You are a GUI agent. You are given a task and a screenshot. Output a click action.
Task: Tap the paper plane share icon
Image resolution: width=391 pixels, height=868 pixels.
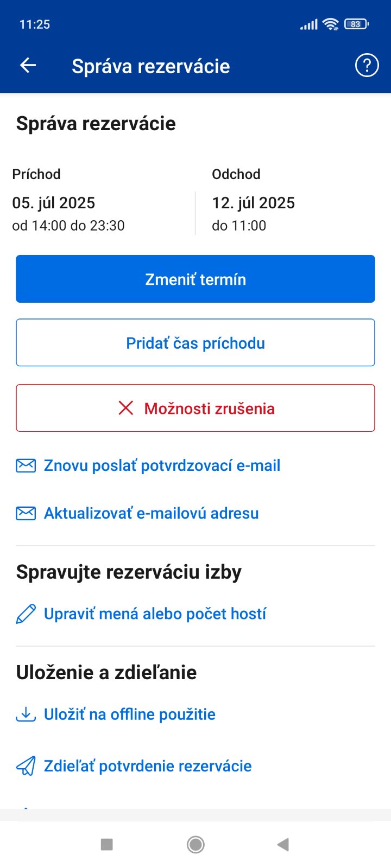[26, 766]
